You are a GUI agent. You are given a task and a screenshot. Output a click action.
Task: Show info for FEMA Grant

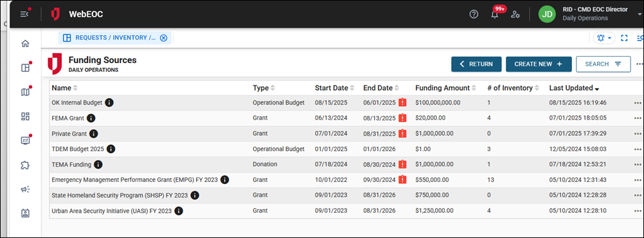(x=91, y=118)
